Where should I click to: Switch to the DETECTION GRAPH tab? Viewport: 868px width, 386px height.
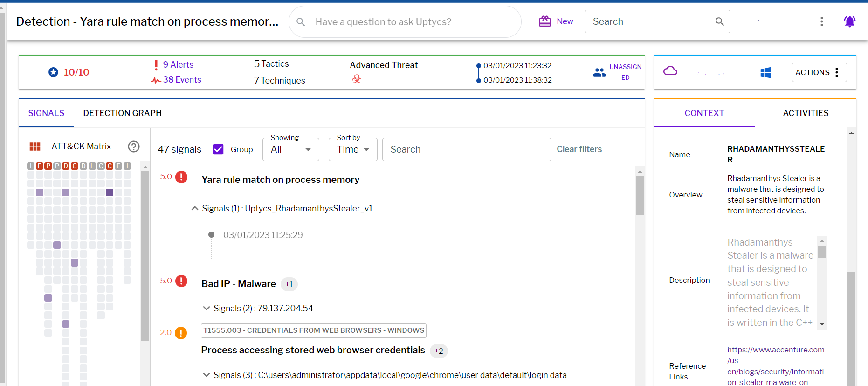point(123,113)
